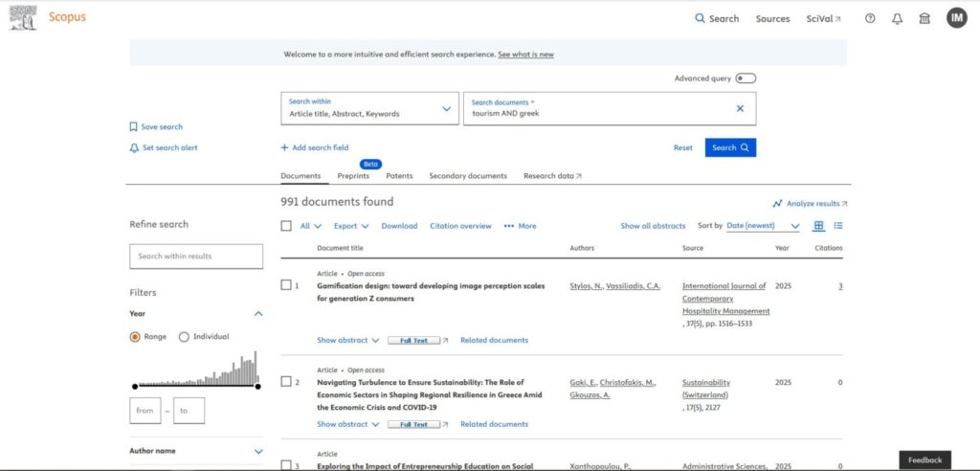This screenshot has width=980, height=471.
Task: Click the institution building icon
Action: coord(924,19)
